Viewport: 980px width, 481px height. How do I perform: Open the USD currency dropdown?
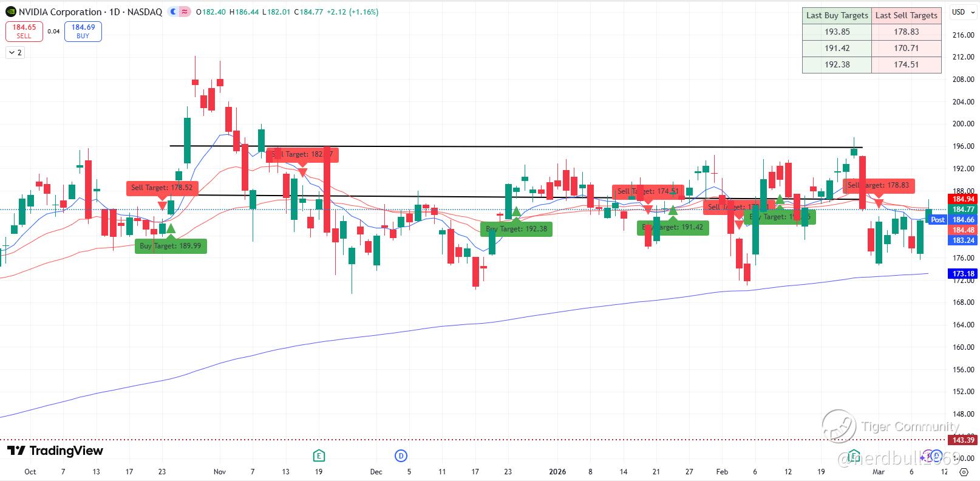coord(962,12)
